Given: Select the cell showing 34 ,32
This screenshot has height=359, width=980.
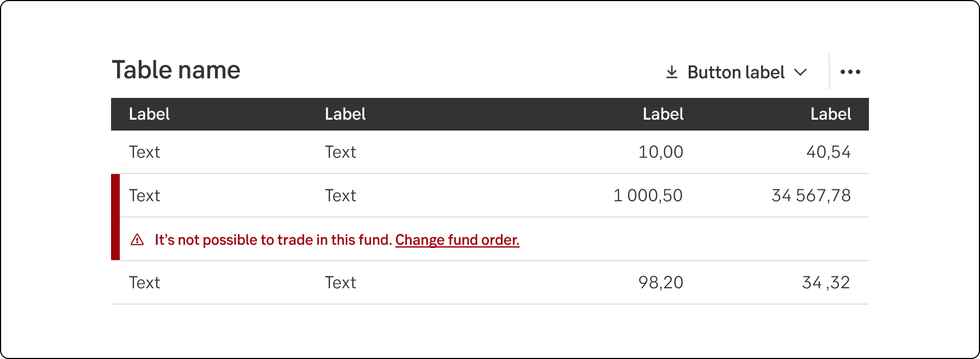Looking at the screenshot, I should pos(826,283).
